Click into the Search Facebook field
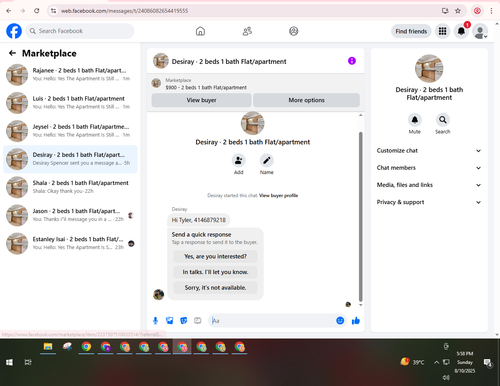Screen dimensions: 500x386 80,31
